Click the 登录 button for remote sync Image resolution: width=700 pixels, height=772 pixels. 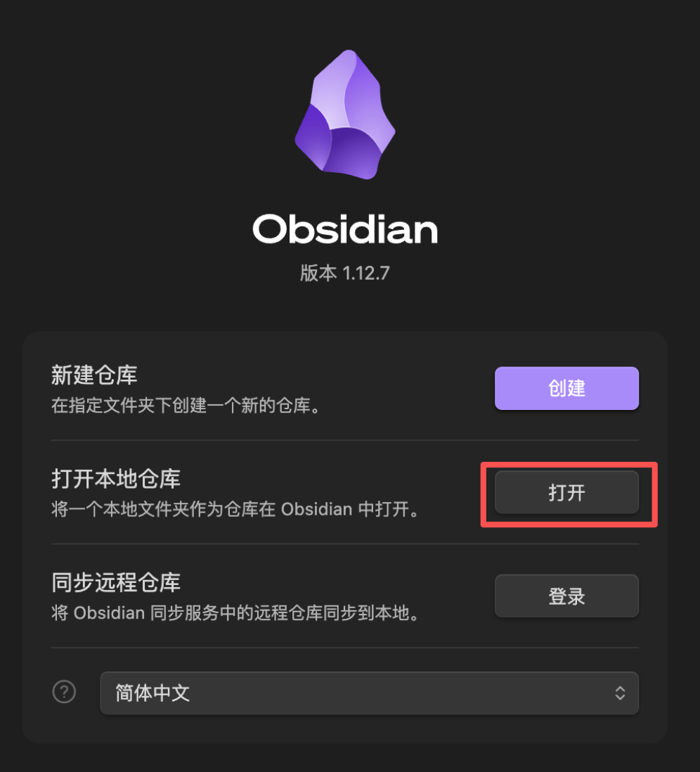(x=566, y=596)
